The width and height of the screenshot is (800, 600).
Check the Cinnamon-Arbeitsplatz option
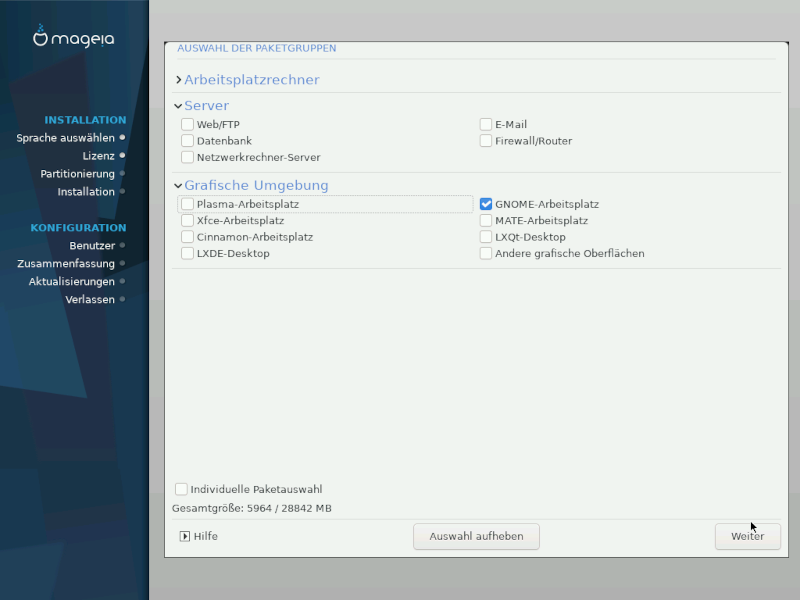188,237
